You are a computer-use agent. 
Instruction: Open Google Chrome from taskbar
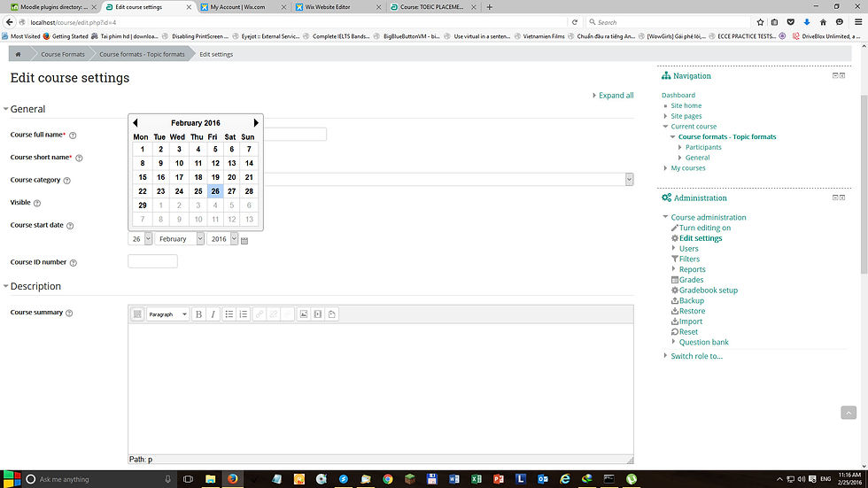tap(388, 479)
